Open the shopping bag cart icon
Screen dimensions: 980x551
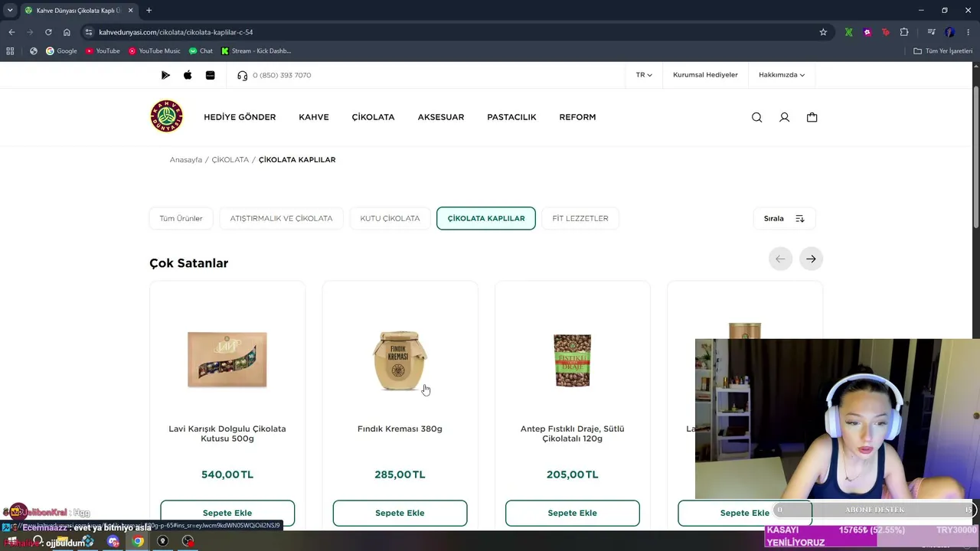(812, 117)
